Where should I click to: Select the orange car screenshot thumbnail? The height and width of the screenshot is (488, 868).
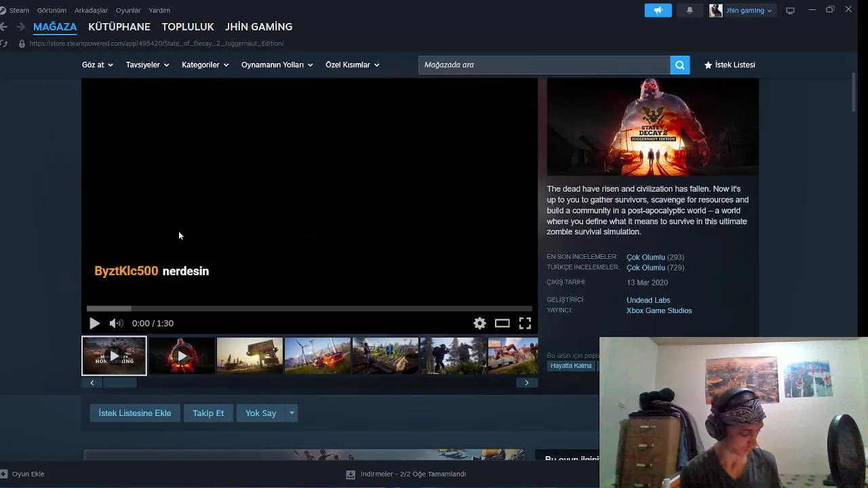click(x=317, y=356)
